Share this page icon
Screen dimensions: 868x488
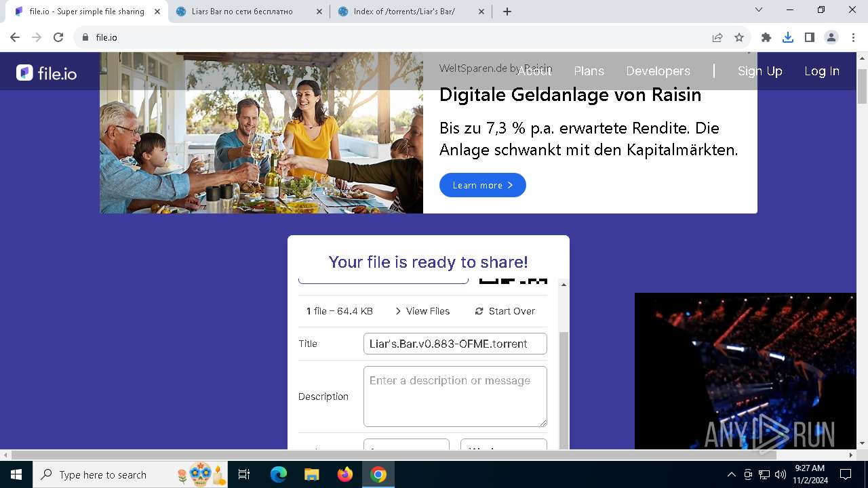coord(717,37)
